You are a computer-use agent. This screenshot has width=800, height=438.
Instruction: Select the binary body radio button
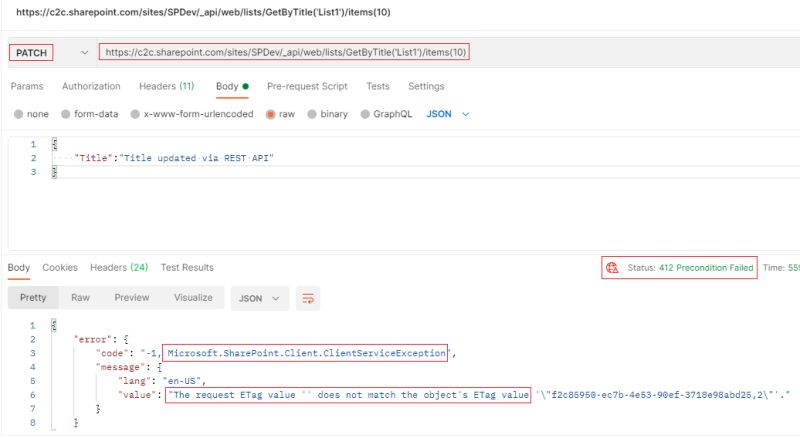click(x=312, y=114)
